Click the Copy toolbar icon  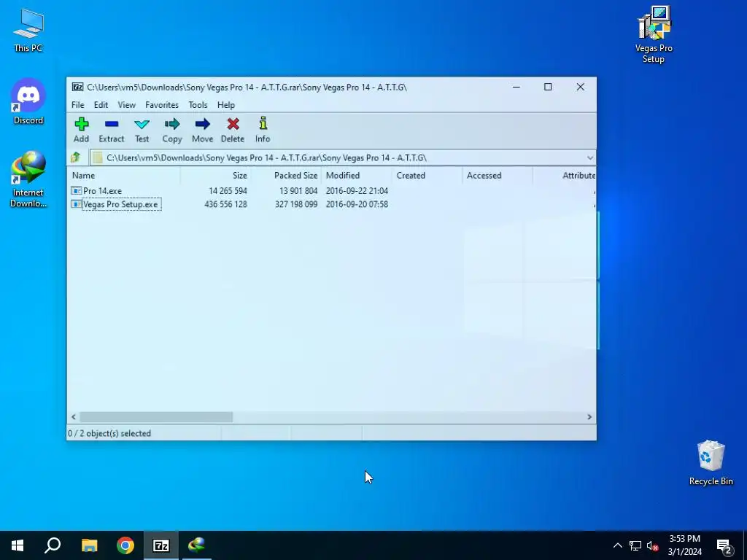[172, 124]
